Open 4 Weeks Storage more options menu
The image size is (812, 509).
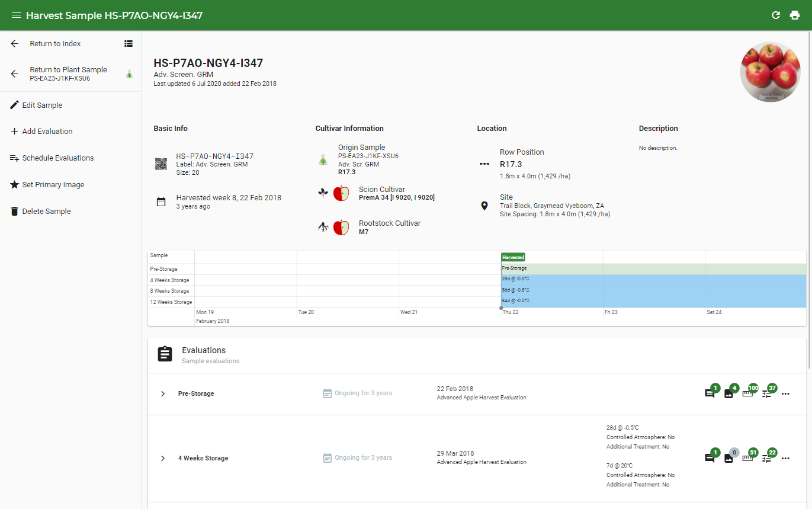pos(786,458)
